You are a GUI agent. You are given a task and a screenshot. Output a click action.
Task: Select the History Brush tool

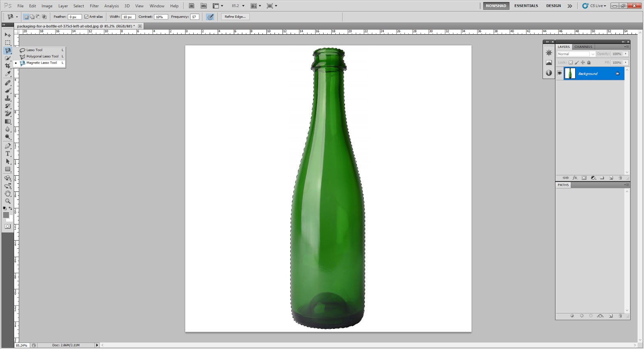pos(8,106)
